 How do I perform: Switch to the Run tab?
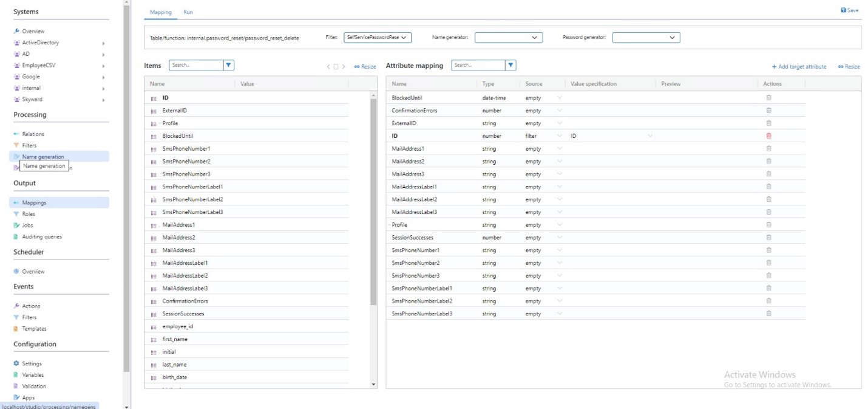tap(188, 12)
